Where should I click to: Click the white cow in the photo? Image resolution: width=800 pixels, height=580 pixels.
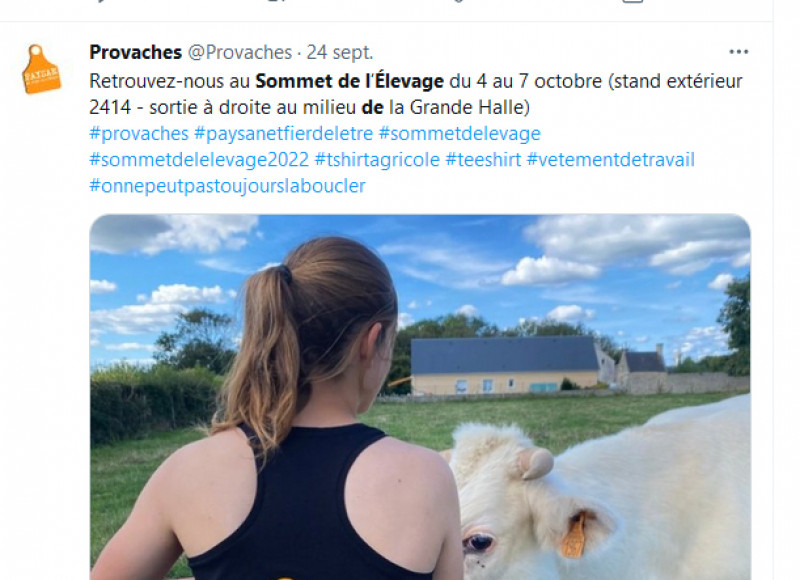[602, 497]
